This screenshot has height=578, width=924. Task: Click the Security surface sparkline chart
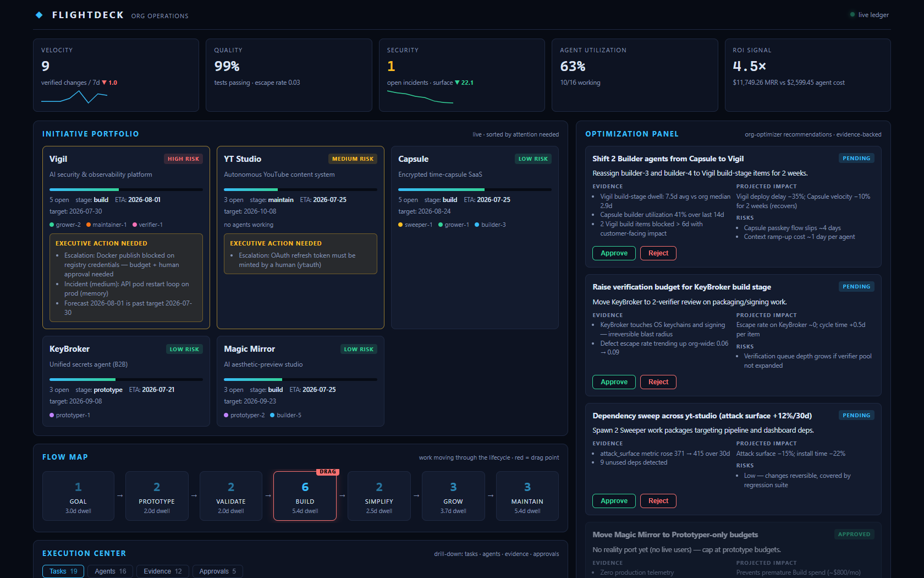click(420, 97)
